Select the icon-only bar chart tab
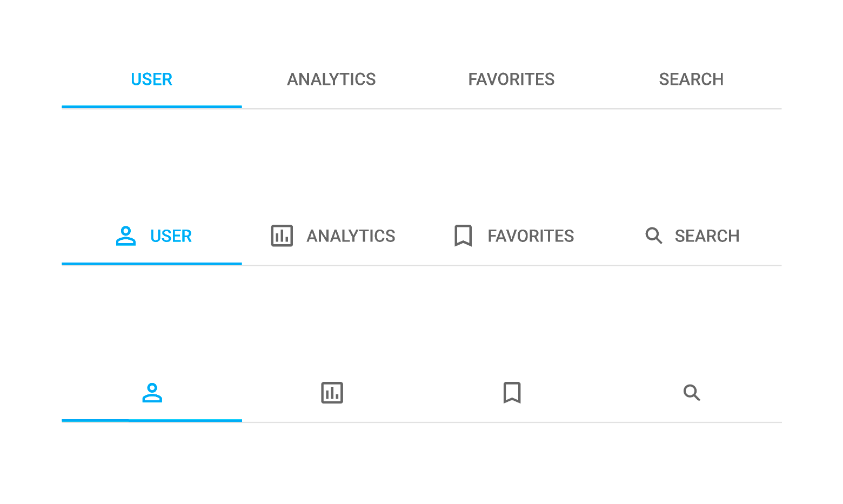Image resolution: width=843 pixels, height=504 pixels. [x=332, y=393]
